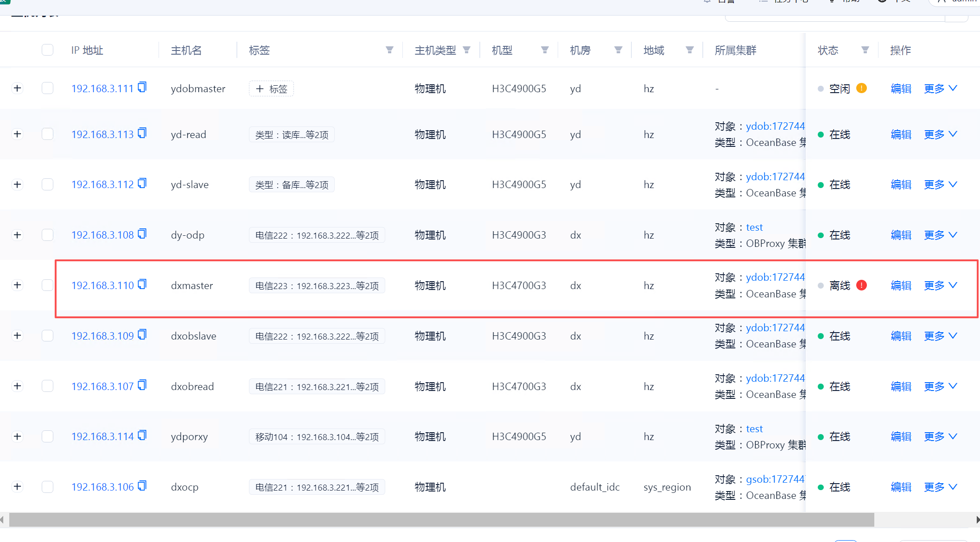Check the box for host 192.168.3.113
This screenshot has width=980, height=542.
[47, 134]
